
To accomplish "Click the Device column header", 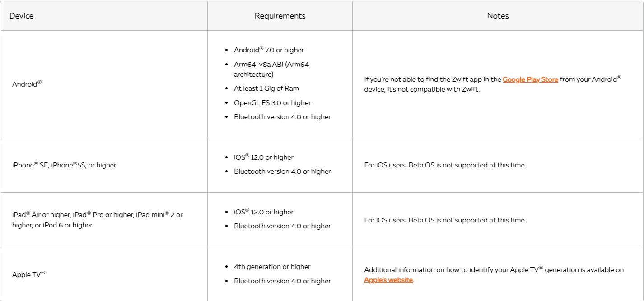I will (21, 16).
